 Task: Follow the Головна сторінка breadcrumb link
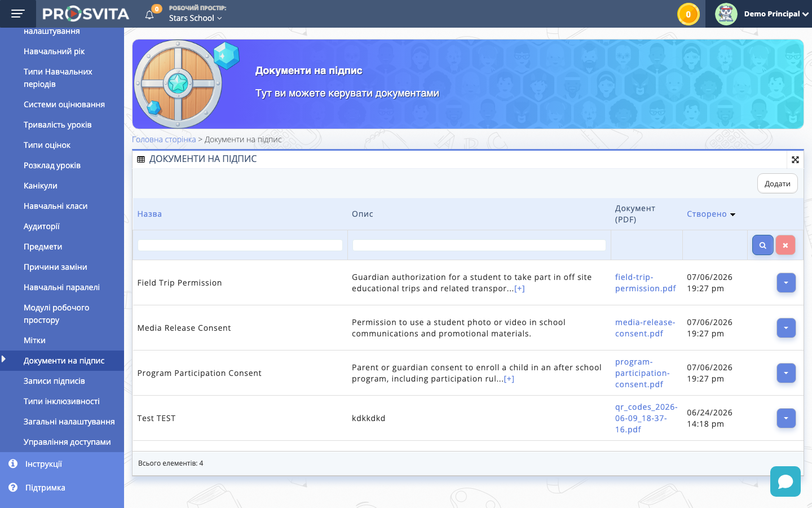(x=164, y=139)
